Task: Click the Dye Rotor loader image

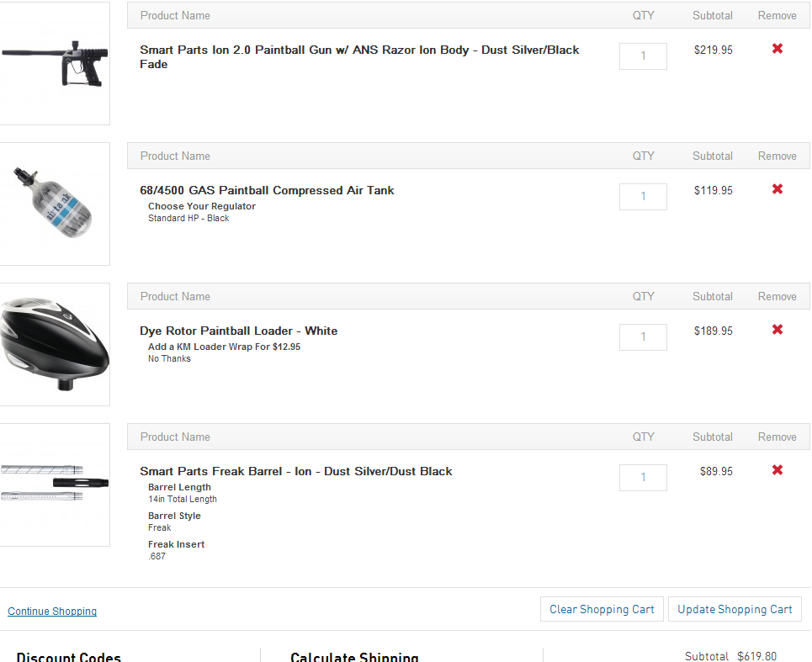Action: click(54, 344)
